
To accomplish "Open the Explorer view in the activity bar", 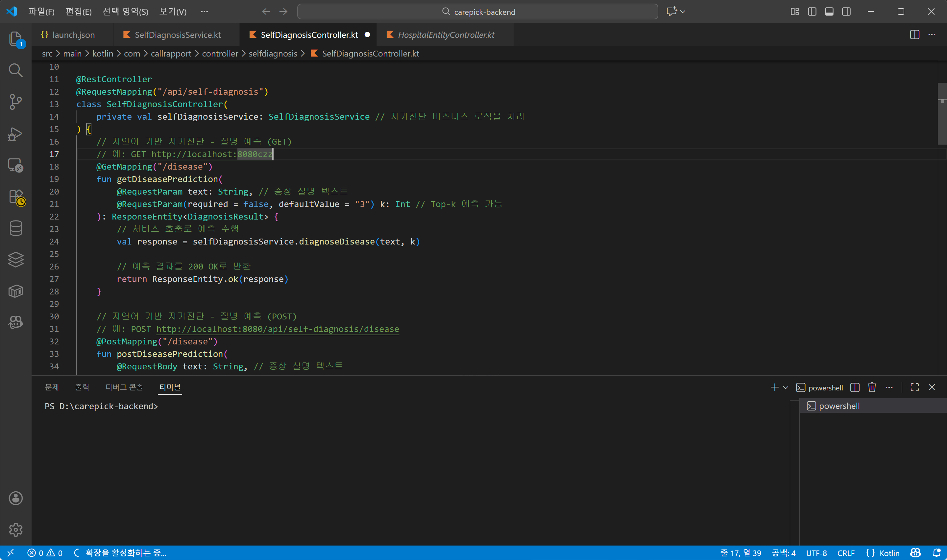I will click(16, 39).
